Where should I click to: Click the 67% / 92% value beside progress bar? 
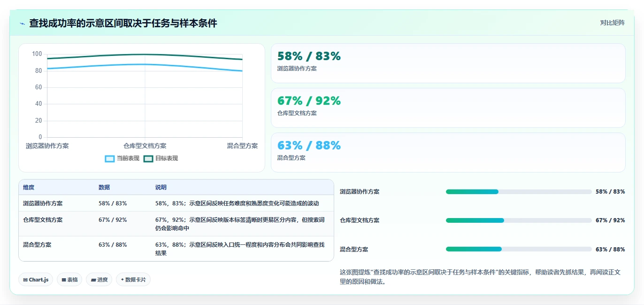pyautogui.click(x=610, y=220)
